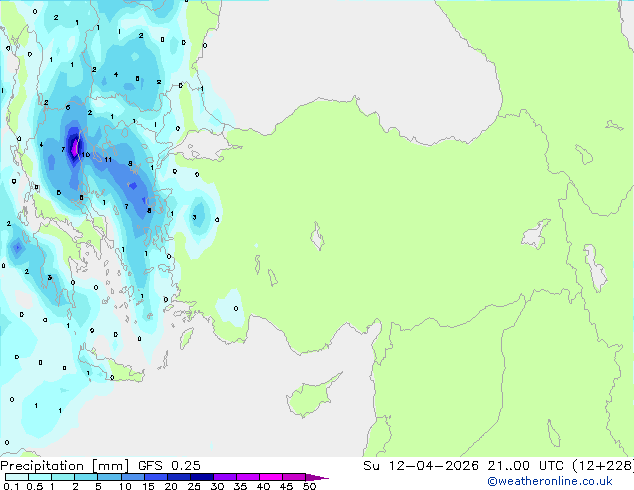Click the map precipitation value '10'

(x=86, y=154)
